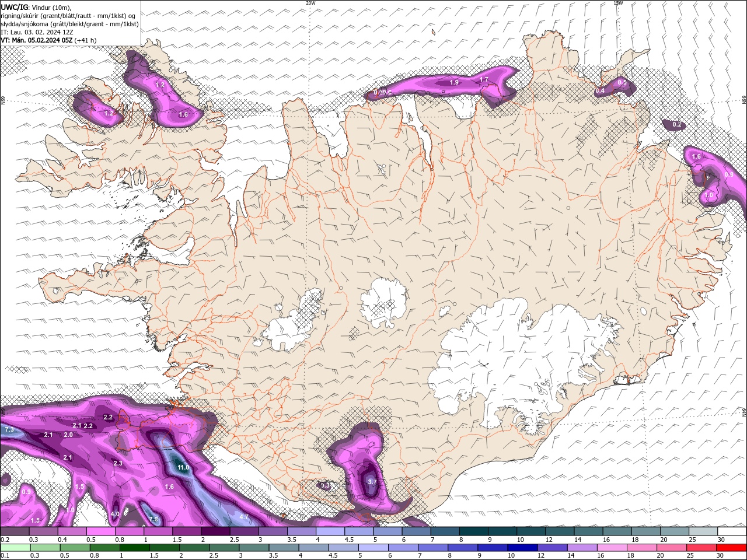Click the 1.9 value on the north coast band

(454, 83)
